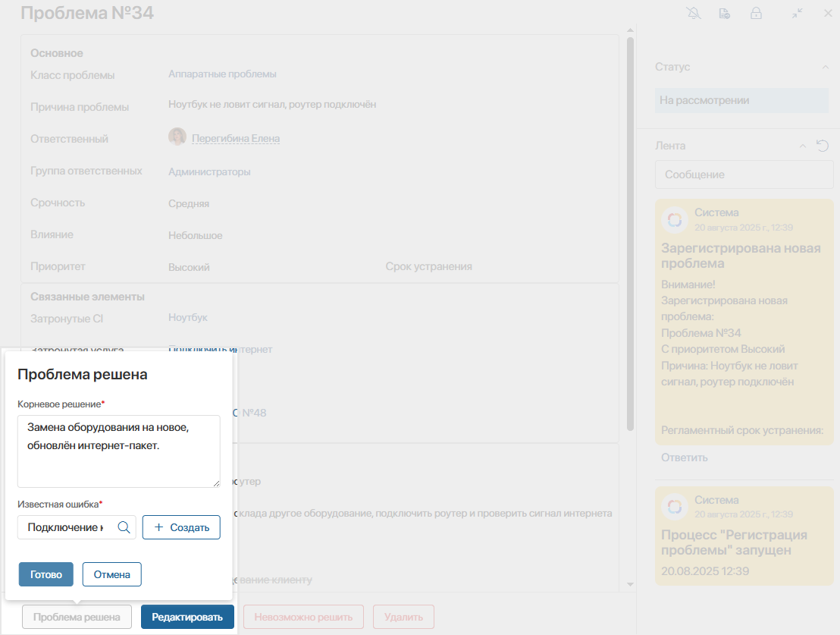
Task: Click the document export icon in header
Action: pyautogui.click(x=724, y=14)
